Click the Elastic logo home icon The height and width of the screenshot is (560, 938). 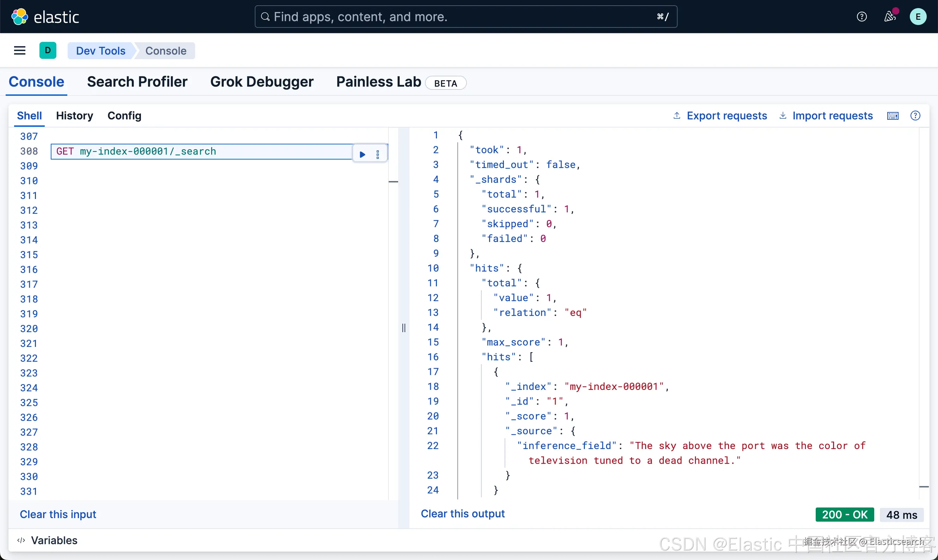click(x=20, y=17)
